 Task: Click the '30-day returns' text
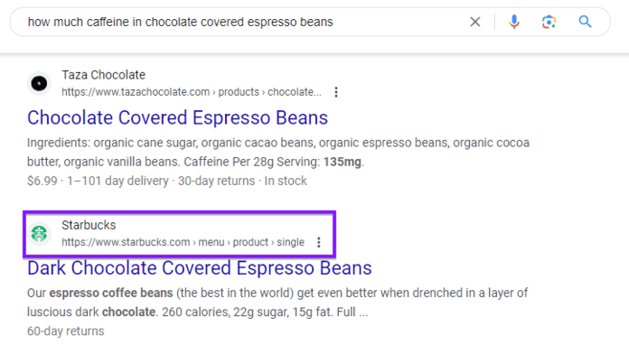(x=217, y=181)
